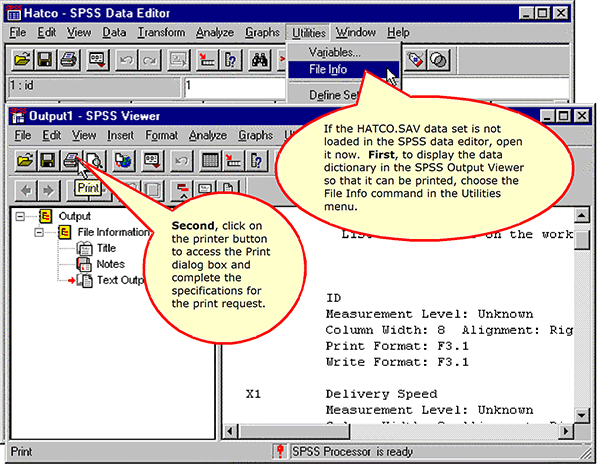
Task: Open a file from the Viewer toolbar
Action: 25,160
